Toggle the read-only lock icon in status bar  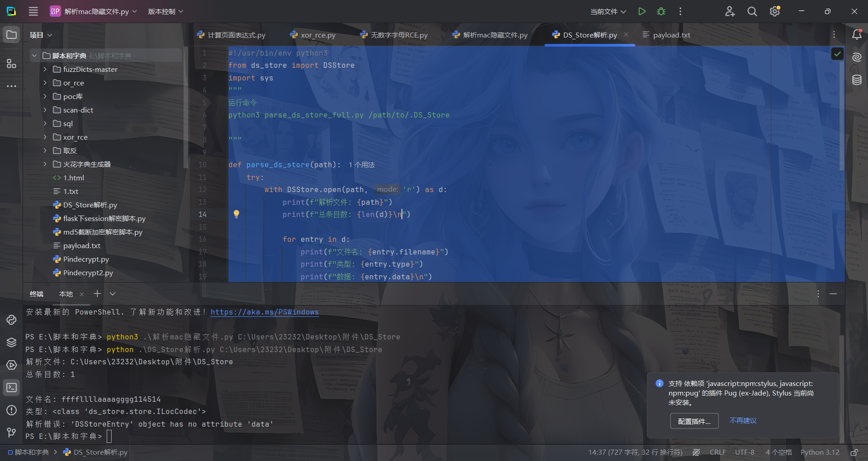click(854, 452)
